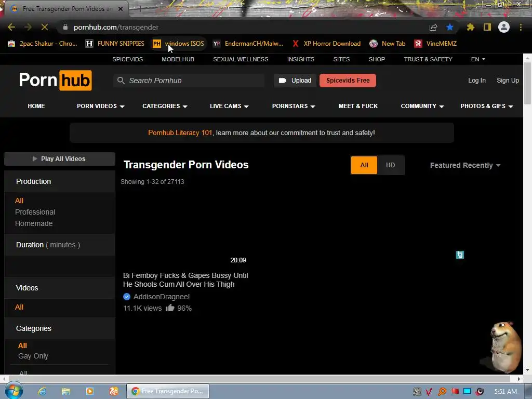Viewport: 532px width, 399px height.
Task: Open the Extensions puzzle-piece menu
Action: point(471,27)
